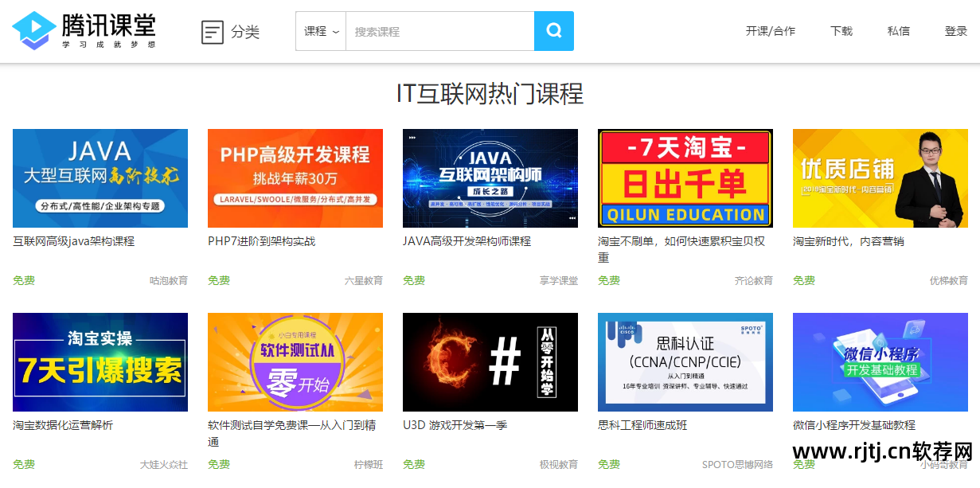Open the PHP7进阶到架构实战 course link
This screenshot has width=980, height=488.
263,240
